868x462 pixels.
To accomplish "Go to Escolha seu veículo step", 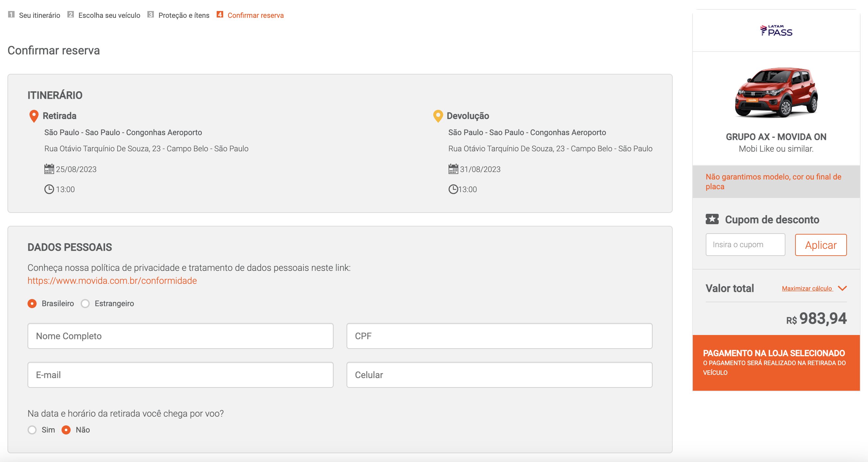I will pos(109,15).
